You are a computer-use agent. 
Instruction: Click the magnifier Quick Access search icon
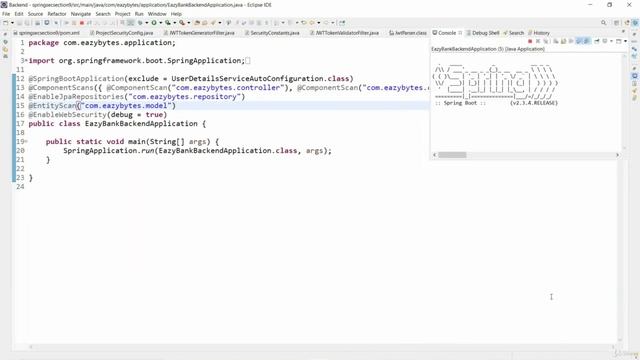[603, 23]
